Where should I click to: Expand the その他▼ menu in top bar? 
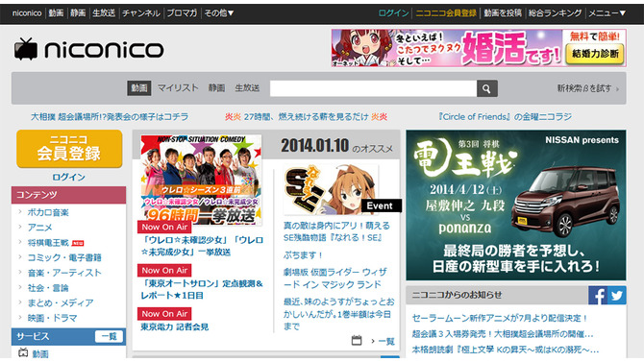(x=219, y=13)
